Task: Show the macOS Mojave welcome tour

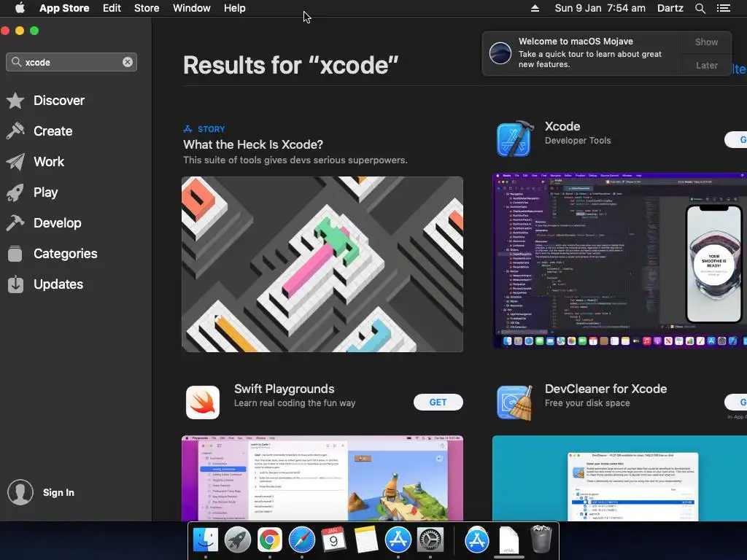Action: (x=706, y=42)
